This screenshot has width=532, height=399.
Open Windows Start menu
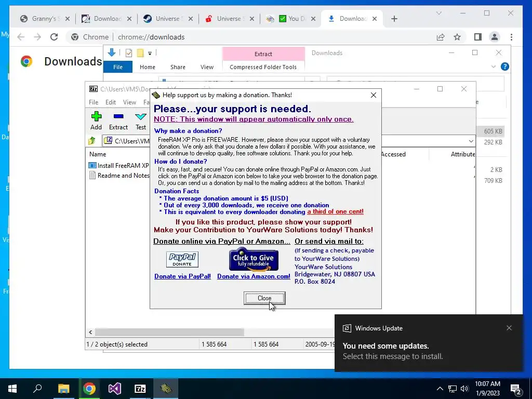pyautogui.click(x=12, y=389)
